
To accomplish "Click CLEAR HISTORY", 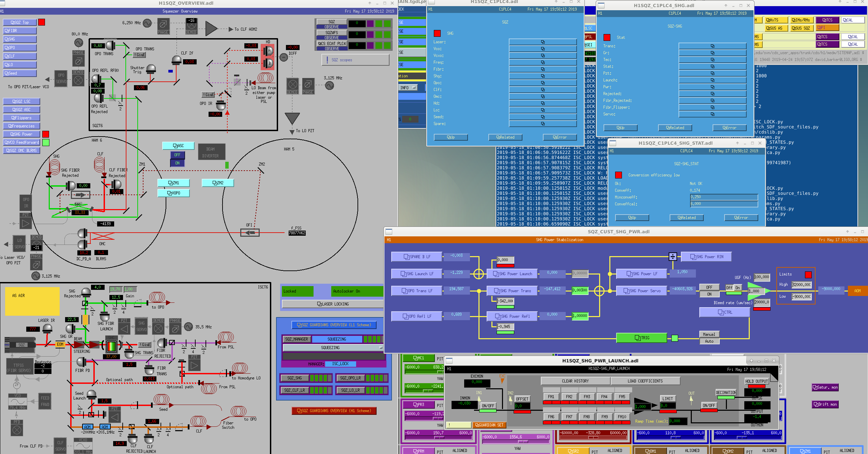I will 576,381.
